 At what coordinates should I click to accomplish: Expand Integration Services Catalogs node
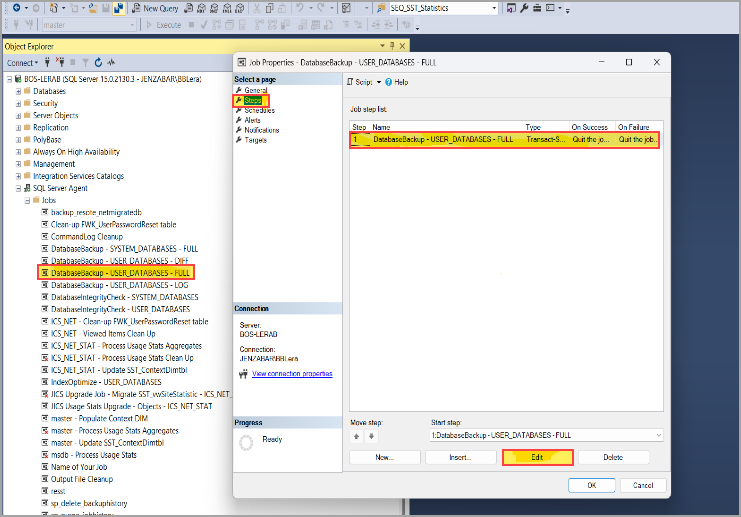pyautogui.click(x=18, y=176)
